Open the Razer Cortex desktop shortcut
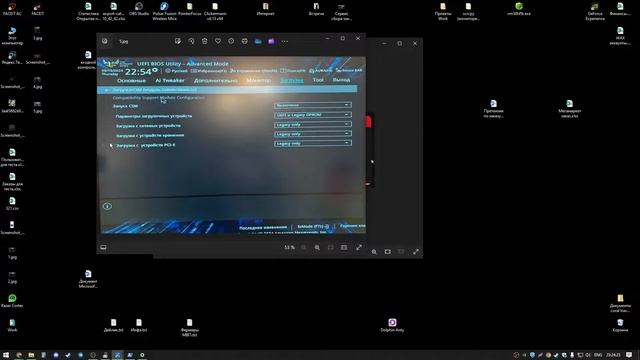 (12, 301)
